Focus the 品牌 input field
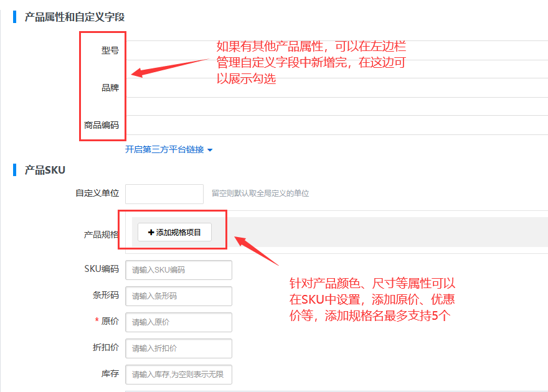The image size is (548, 392). point(336,88)
